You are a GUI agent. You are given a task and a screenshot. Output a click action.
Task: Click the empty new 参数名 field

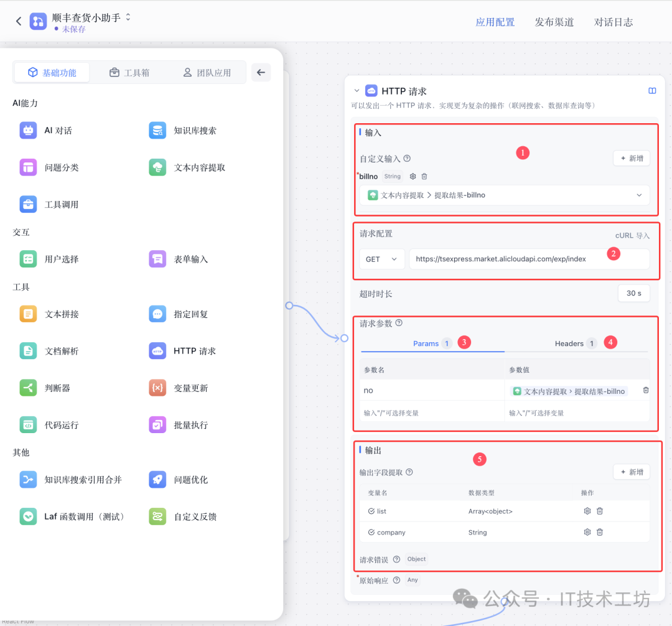[432, 413]
